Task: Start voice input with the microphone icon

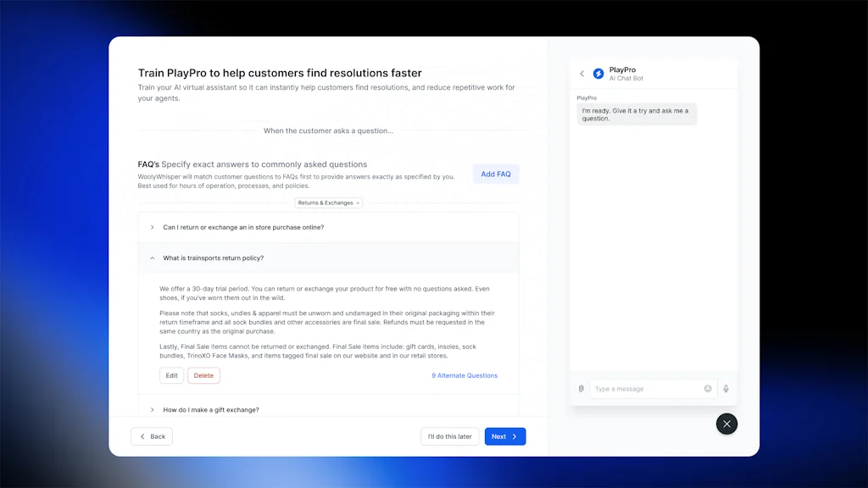Action: tap(726, 388)
